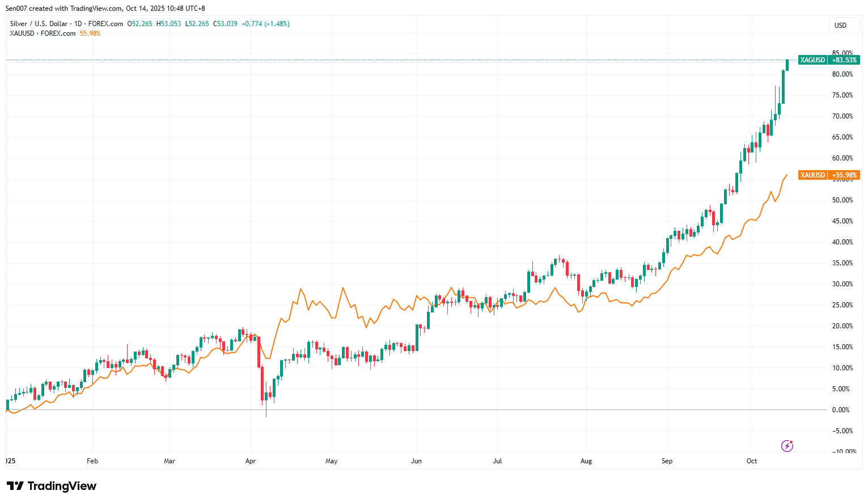The height and width of the screenshot is (503, 868).
Task: Click the XAUUSD · FOREX.com legend entry
Action: click(43, 33)
